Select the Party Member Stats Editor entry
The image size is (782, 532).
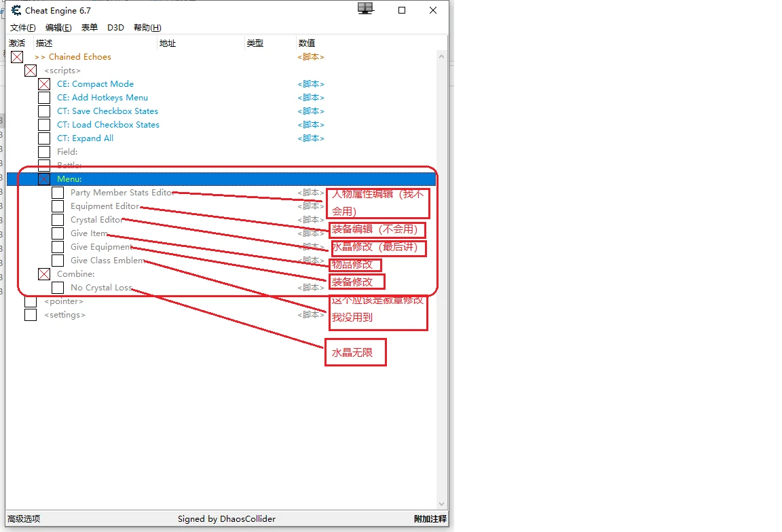pyautogui.click(x=122, y=193)
